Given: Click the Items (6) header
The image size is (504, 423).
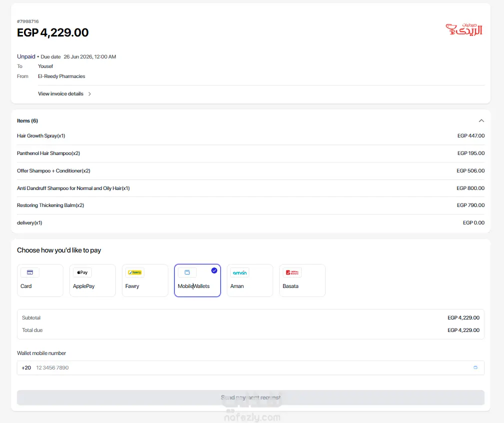Looking at the screenshot, I should 27,120.
